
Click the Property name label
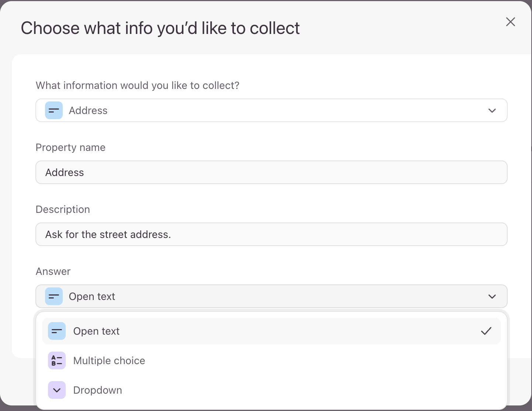coord(70,148)
